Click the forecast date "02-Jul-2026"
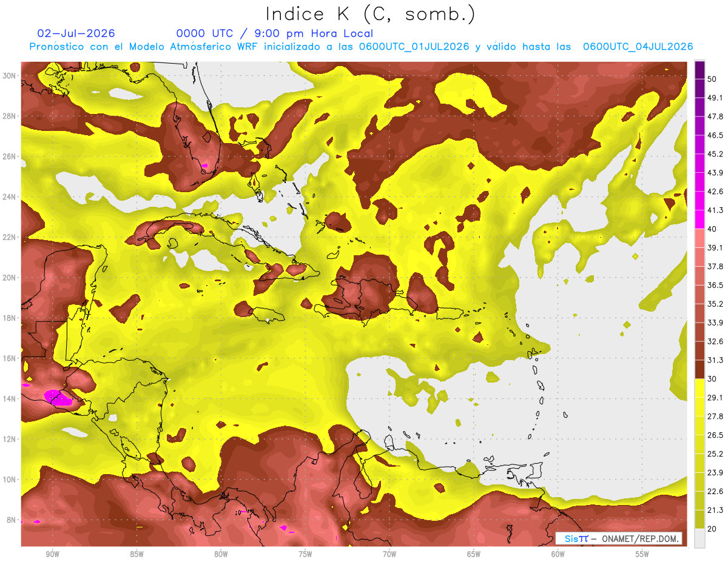The image size is (728, 562). (76, 33)
